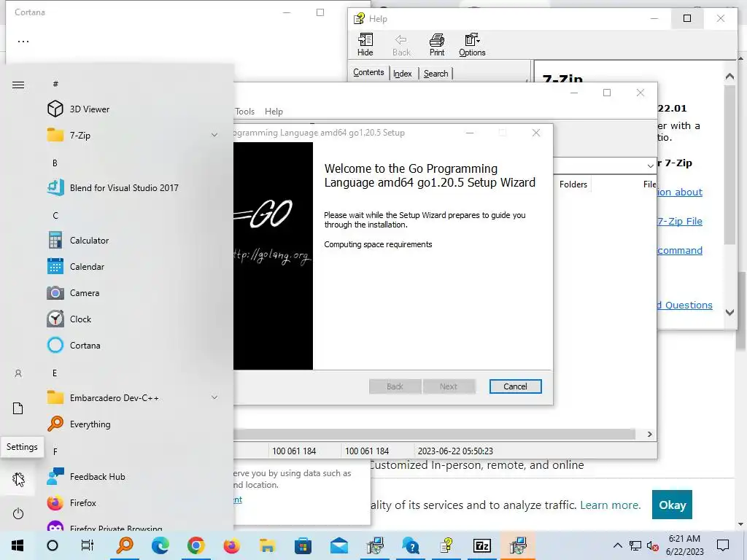Image resolution: width=747 pixels, height=560 pixels.
Task: Switch to 7-Zip File Manager taskbar icon
Action: (481, 545)
